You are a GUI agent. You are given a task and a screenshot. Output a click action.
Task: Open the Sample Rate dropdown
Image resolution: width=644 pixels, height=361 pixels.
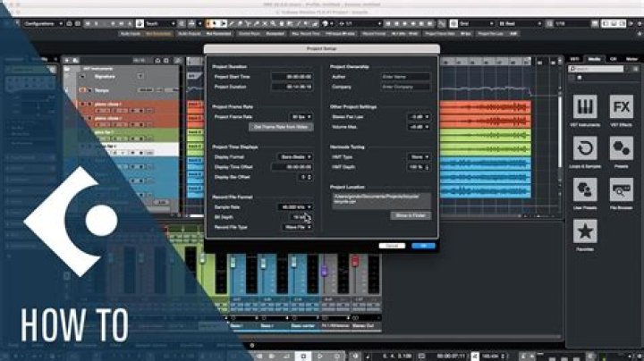click(x=294, y=206)
